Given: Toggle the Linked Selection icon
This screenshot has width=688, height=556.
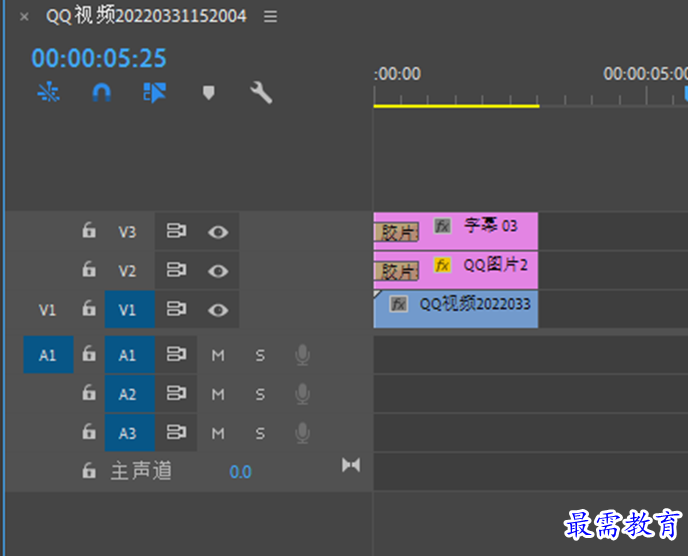Looking at the screenshot, I should (154, 93).
